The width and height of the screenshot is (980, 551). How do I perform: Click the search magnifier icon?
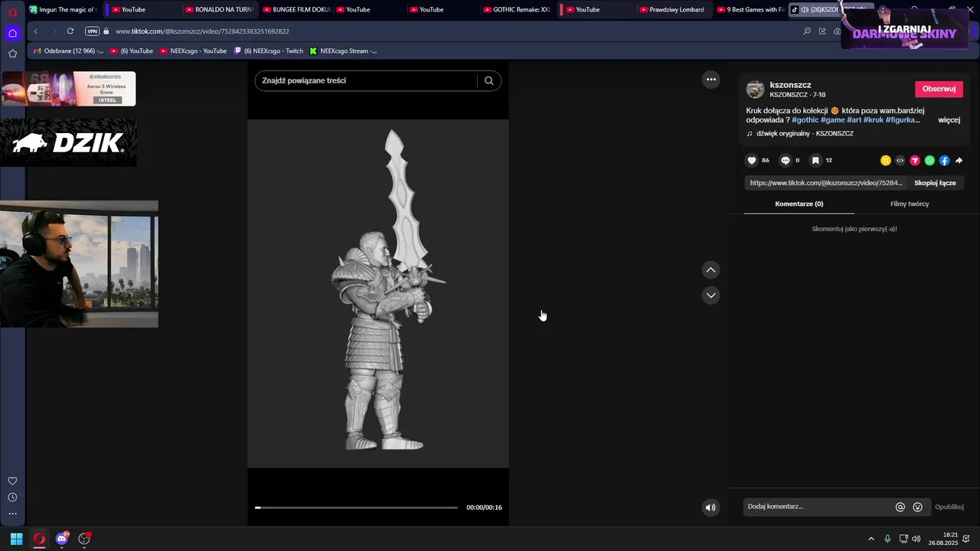tap(489, 81)
